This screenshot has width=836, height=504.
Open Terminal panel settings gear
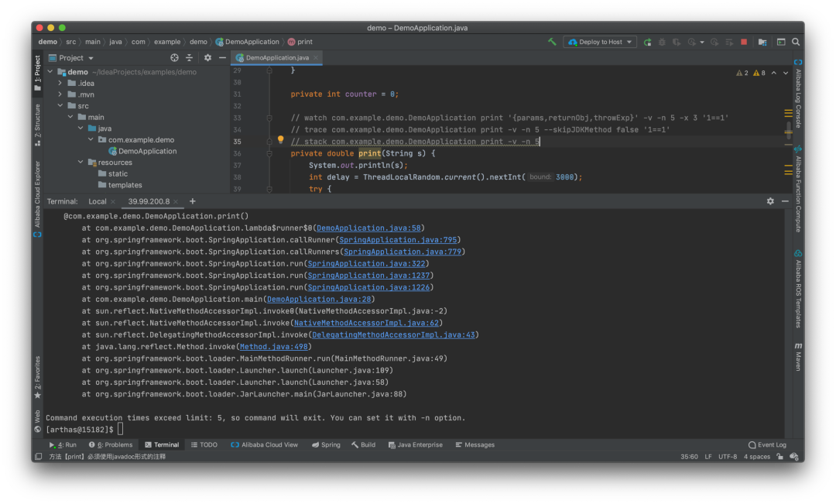pyautogui.click(x=770, y=201)
